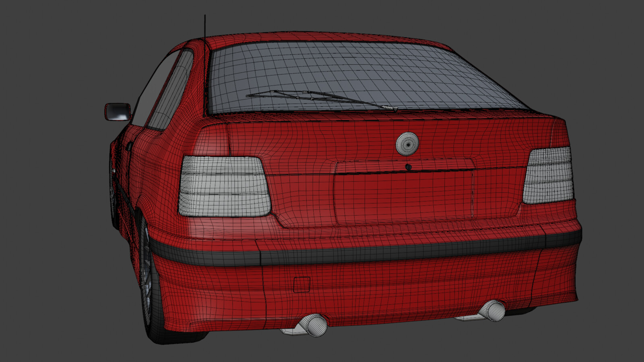Screen dimensions: 644x362
Task: Click the trunk lock keyhole
Action: click(x=408, y=167)
